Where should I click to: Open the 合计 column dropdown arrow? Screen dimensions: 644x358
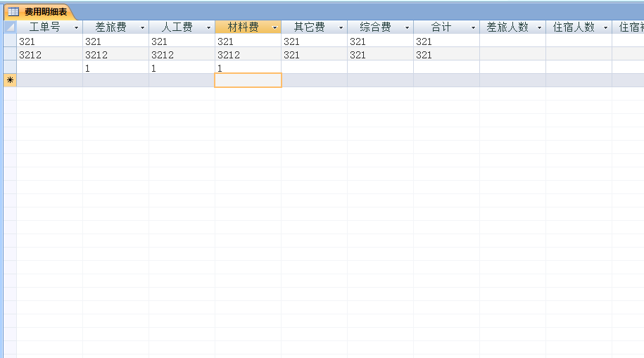[x=473, y=28]
